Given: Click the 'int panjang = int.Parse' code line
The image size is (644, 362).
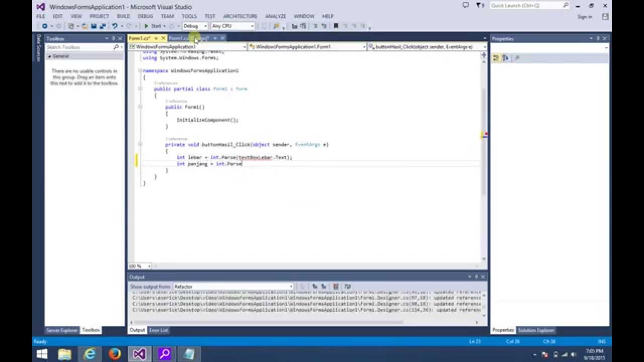Looking at the screenshot, I should click(209, 164).
